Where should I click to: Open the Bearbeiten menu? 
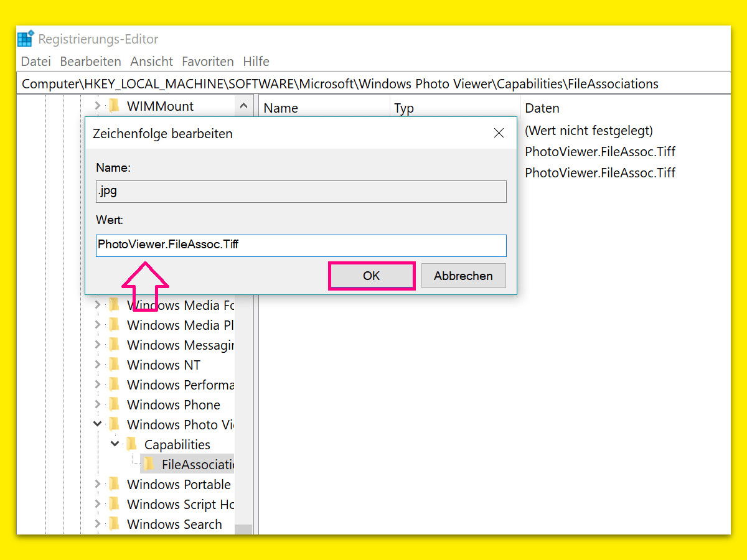(x=90, y=62)
